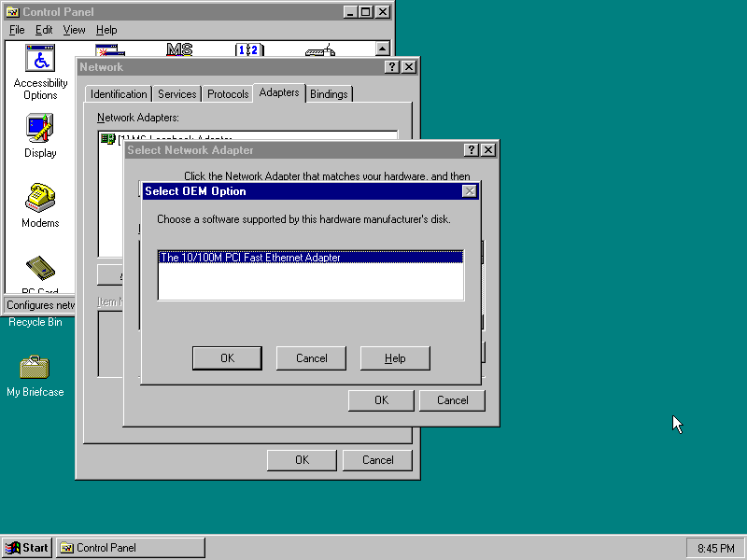Image resolution: width=747 pixels, height=560 pixels.
Task: Switch to the Bindings tab
Action: pyautogui.click(x=329, y=94)
